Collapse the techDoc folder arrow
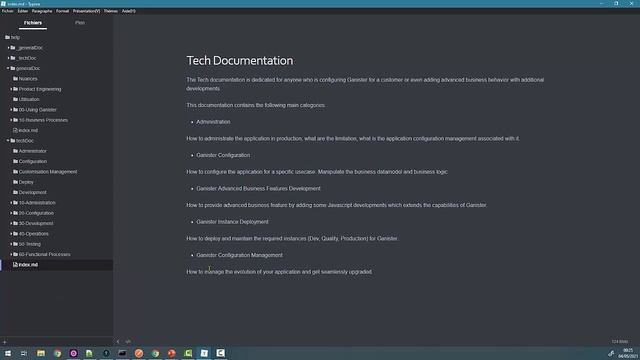 tap(8, 140)
